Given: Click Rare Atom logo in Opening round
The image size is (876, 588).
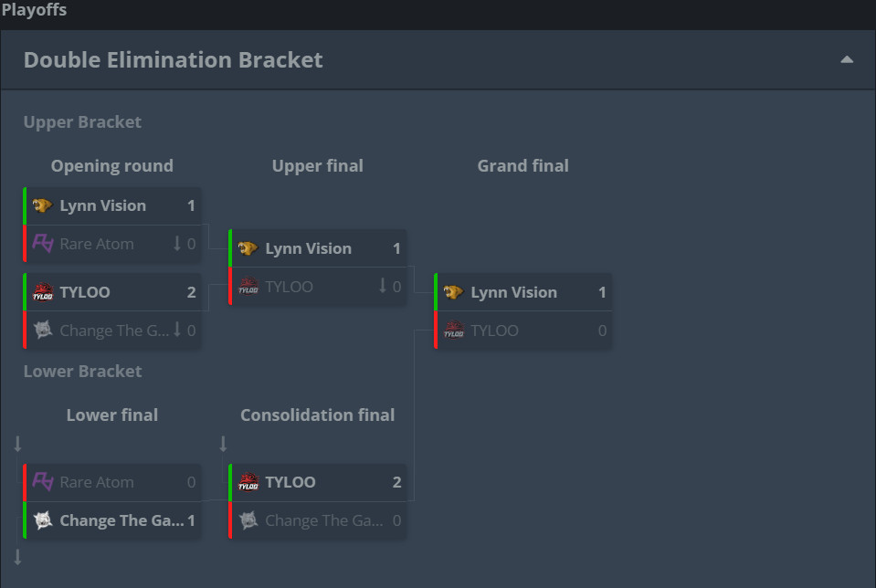Looking at the screenshot, I should [42, 244].
